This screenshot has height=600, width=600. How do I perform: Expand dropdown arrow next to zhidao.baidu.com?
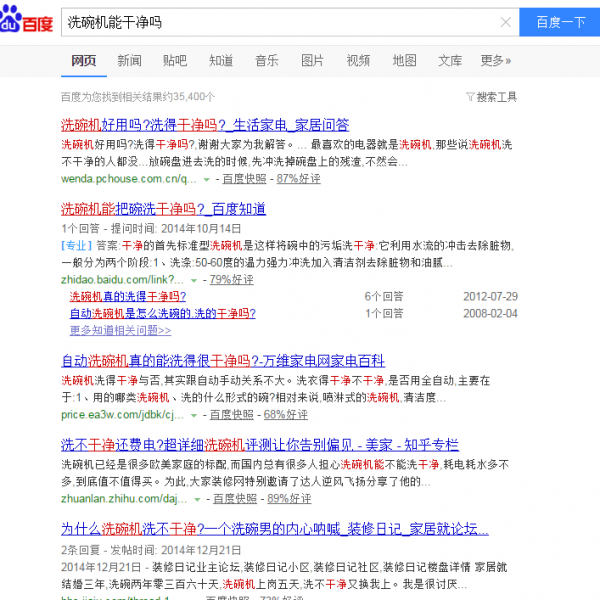click(x=194, y=280)
